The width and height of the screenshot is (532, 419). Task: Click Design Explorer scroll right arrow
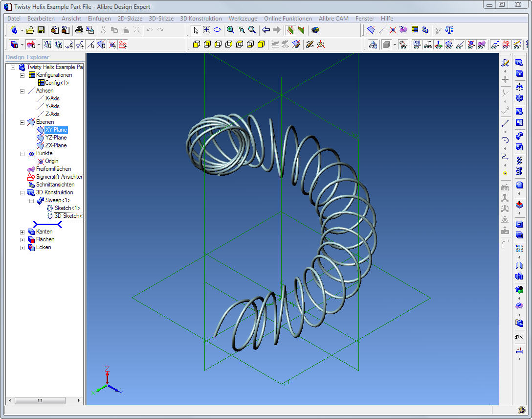79,400
